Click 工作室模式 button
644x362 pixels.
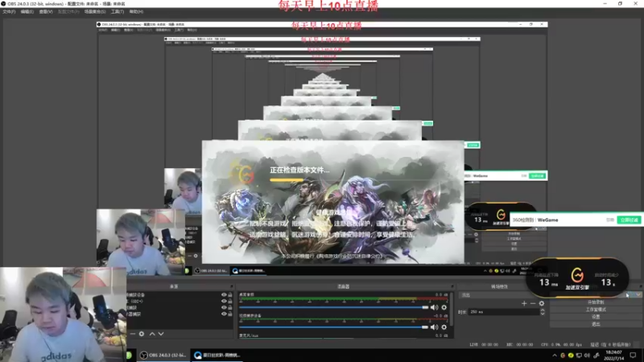pos(596,310)
